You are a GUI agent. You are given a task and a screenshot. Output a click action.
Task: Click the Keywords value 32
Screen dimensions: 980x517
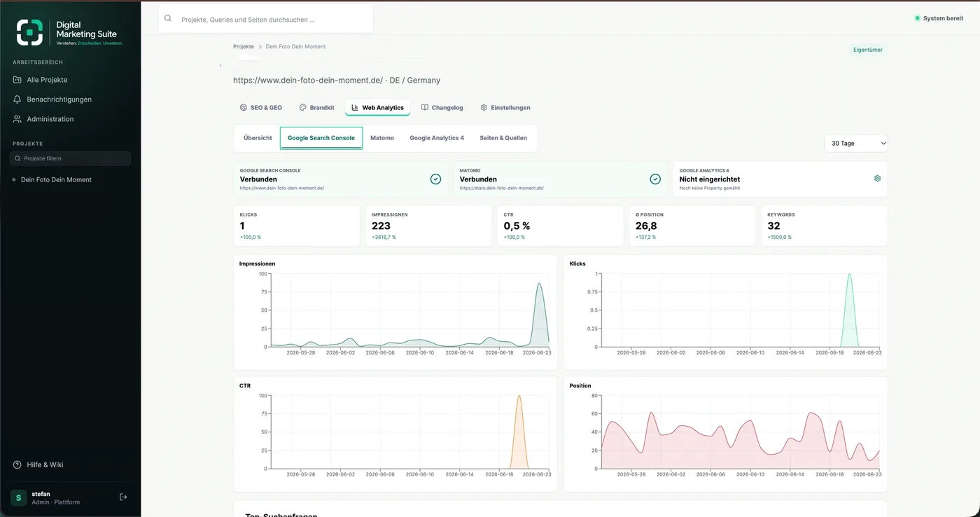(773, 226)
